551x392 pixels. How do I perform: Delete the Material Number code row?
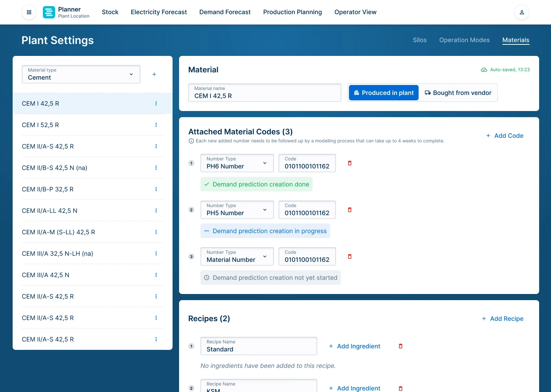pyautogui.click(x=350, y=256)
